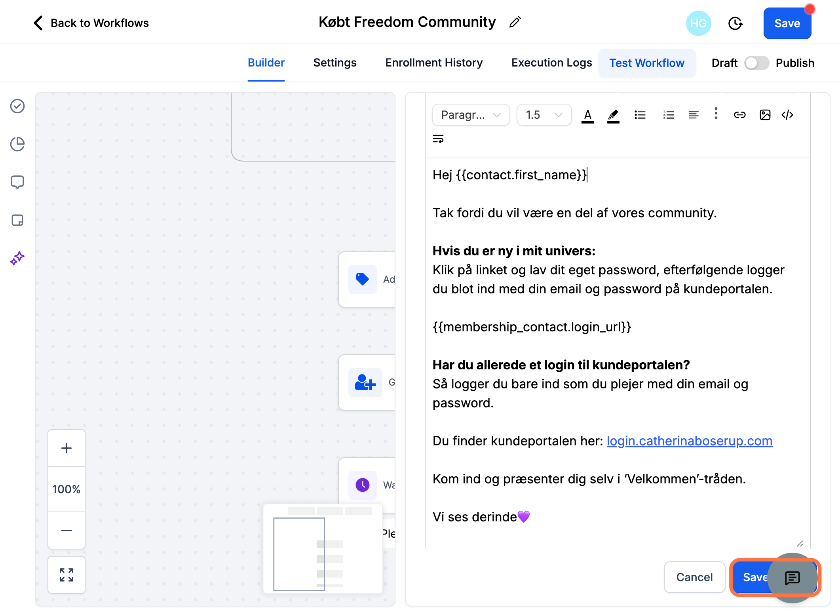Open the 1.5 line height dropdown
The image size is (840, 616).
[x=544, y=115]
